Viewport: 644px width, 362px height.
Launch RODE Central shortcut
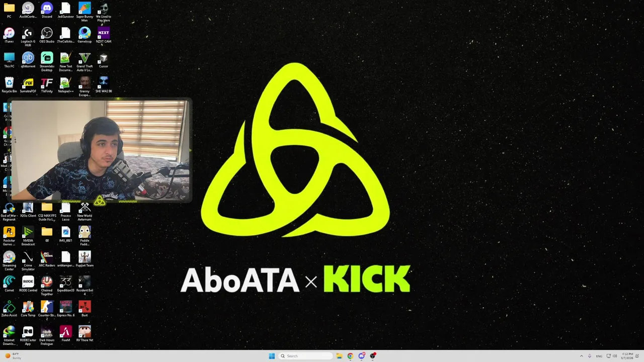28,284
